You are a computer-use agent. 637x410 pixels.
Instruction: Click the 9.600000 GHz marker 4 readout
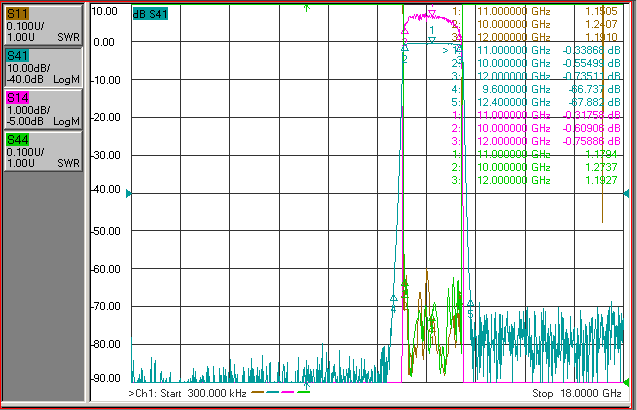click(516, 89)
